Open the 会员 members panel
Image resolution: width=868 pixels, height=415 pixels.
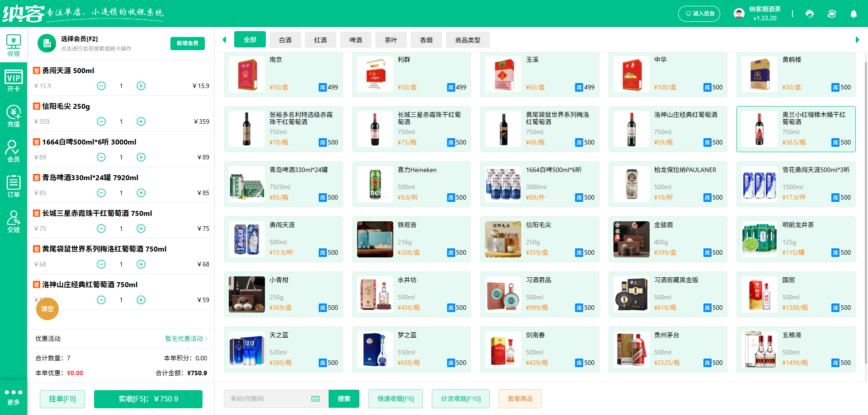pos(14,150)
